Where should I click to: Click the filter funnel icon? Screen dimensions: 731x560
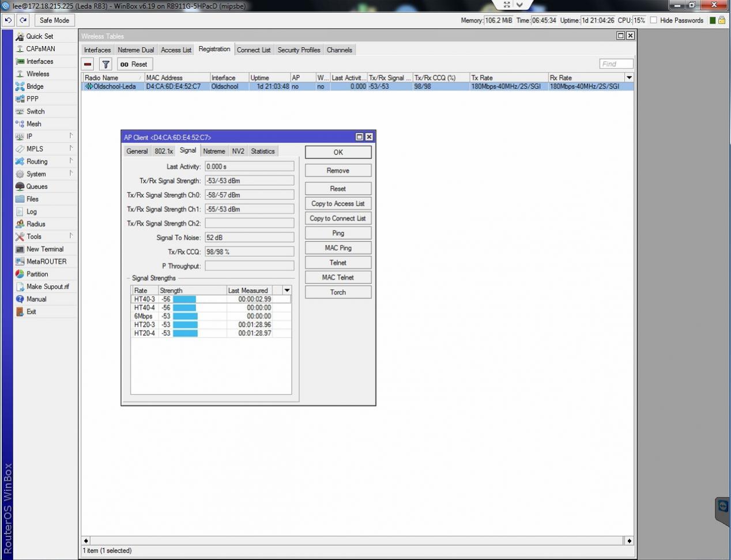pos(105,65)
